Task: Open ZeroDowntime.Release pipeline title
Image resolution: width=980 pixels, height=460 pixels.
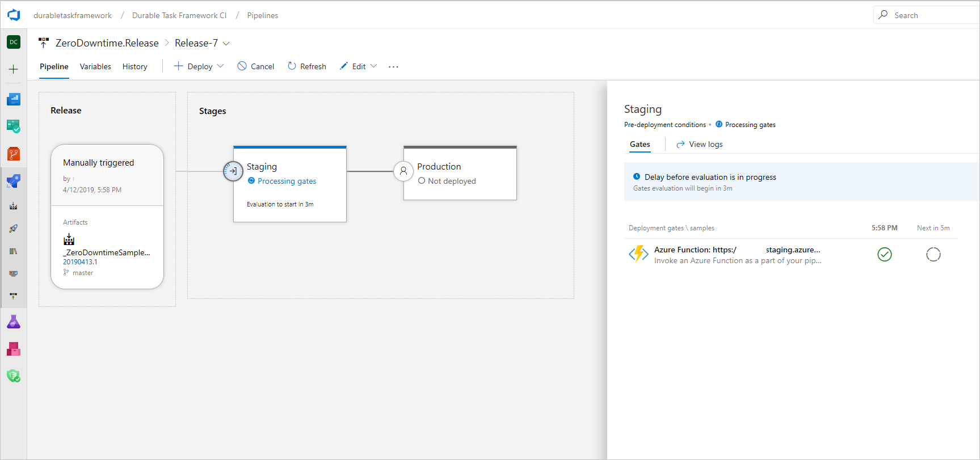Action: pyautogui.click(x=107, y=43)
